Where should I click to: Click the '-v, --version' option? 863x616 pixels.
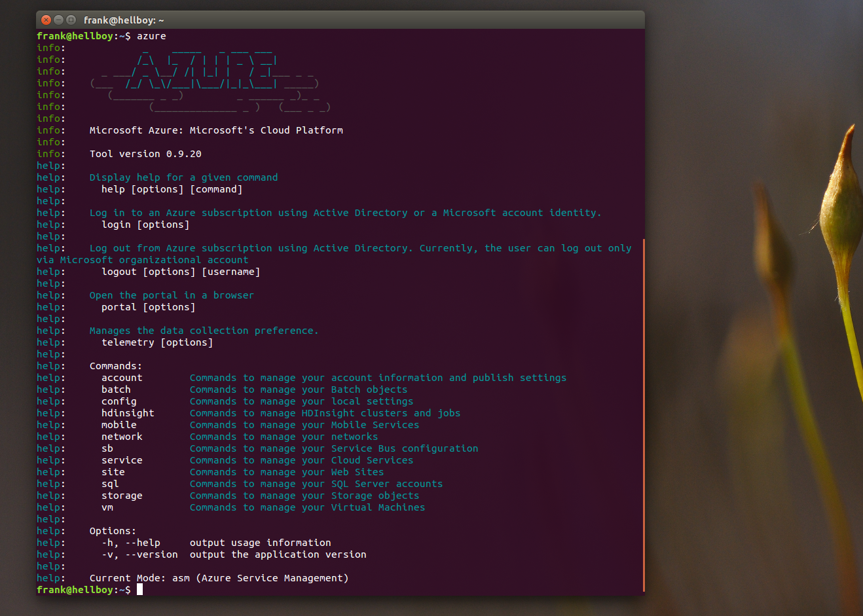pos(139,554)
